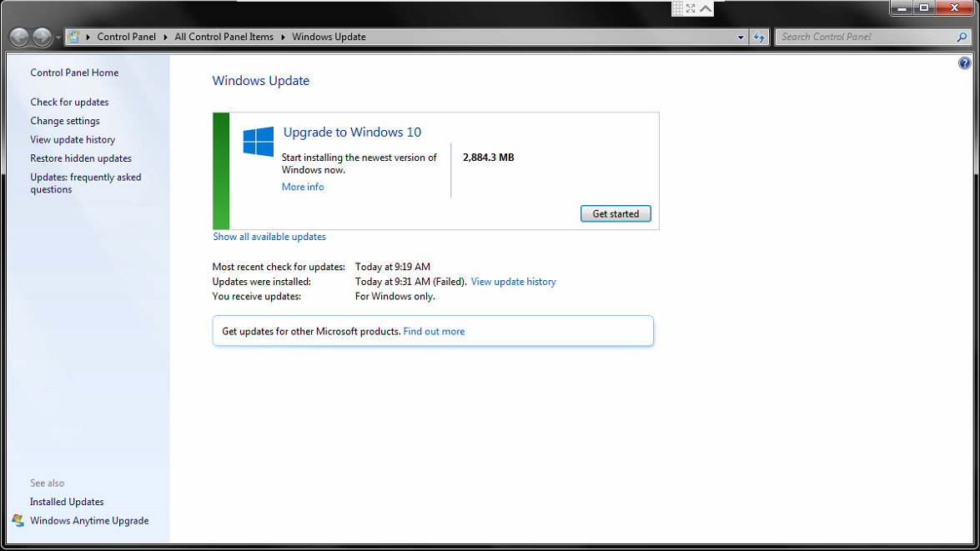This screenshot has width=980, height=551.
Task: Click the fullscreen arrows icon at top
Action: click(691, 8)
